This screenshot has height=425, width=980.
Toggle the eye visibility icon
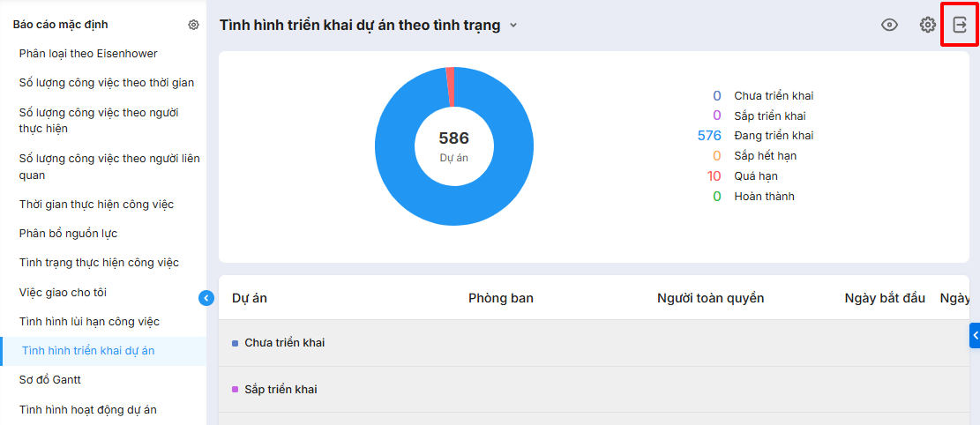click(x=889, y=26)
